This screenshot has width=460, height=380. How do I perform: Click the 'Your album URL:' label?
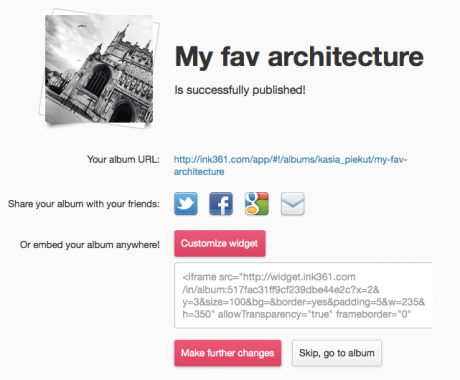coord(123,160)
